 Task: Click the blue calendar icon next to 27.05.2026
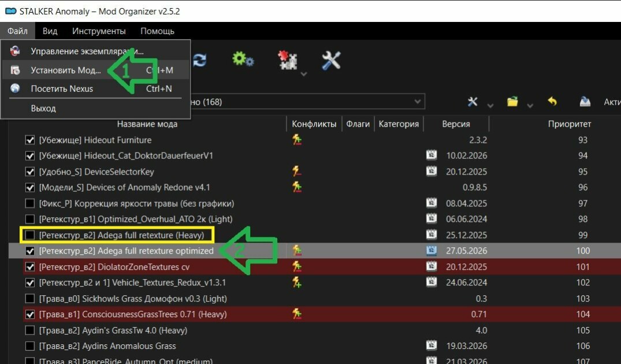click(432, 250)
